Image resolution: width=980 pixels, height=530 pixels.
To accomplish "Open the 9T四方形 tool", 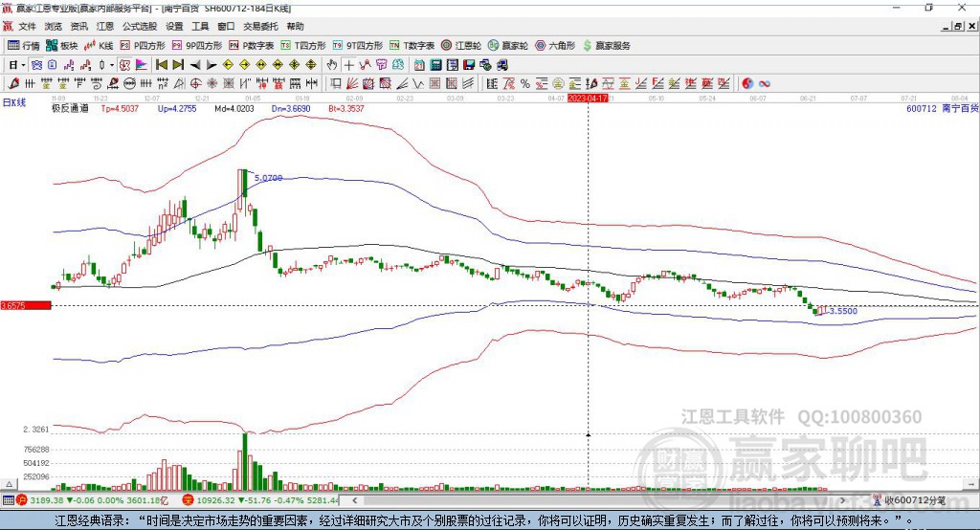I will pyautogui.click(x=358, y=46).
